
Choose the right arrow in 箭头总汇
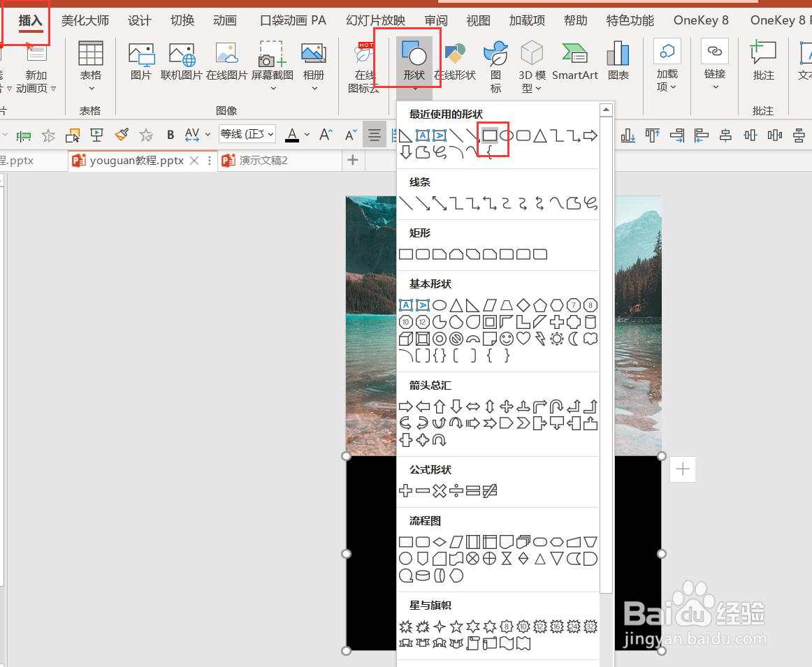point(406,406)
